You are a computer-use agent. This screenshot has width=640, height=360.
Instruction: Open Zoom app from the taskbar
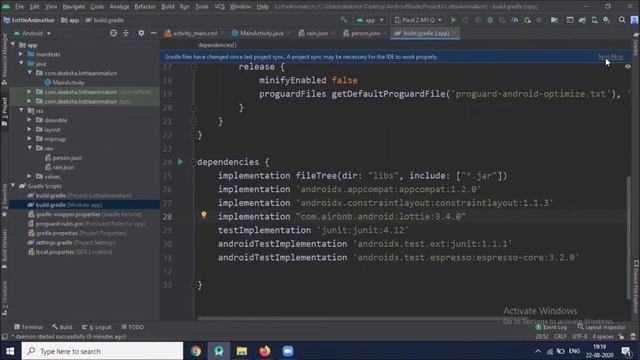click(x=288, y=351)
